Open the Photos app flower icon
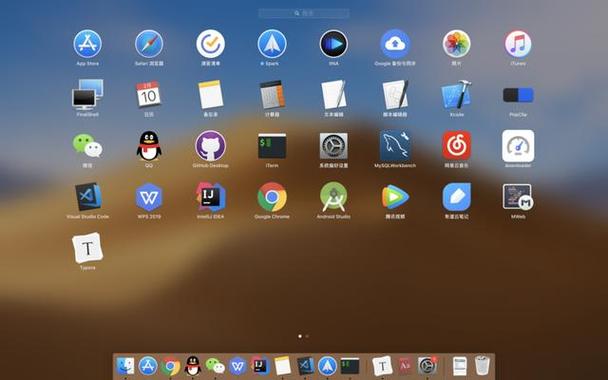The image size is (608, 380). pyautogui.click(x=456, y=44)
